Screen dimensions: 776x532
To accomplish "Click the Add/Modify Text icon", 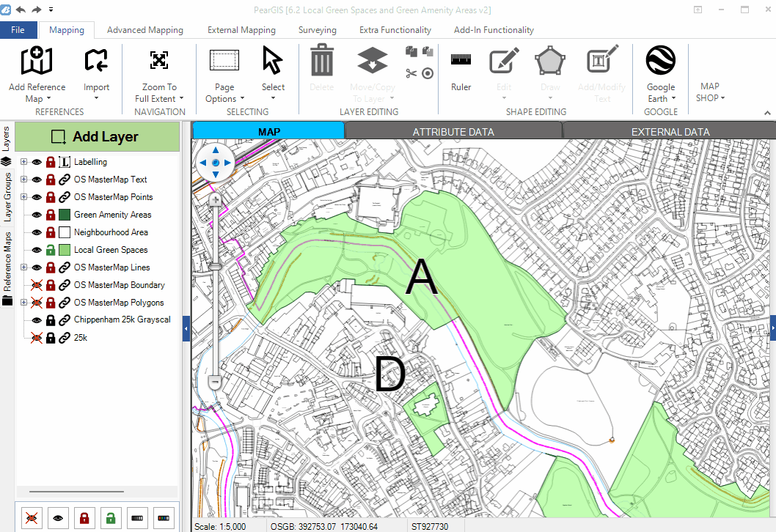I will 601,59.
